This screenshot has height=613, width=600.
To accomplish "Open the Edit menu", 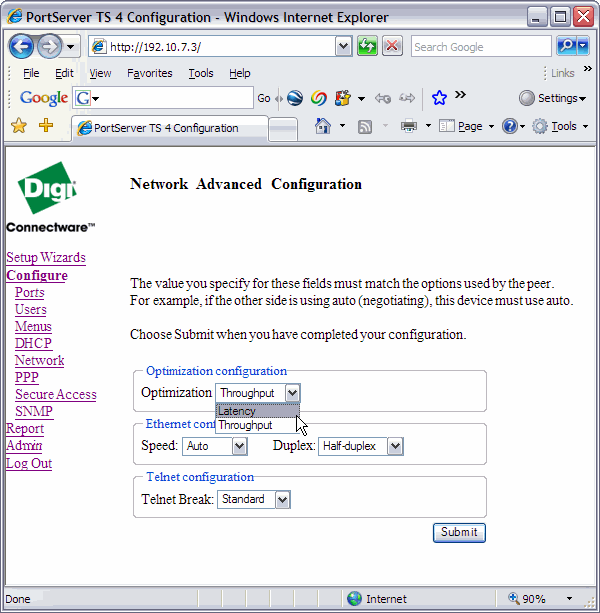I will click(x=64, y=73).
